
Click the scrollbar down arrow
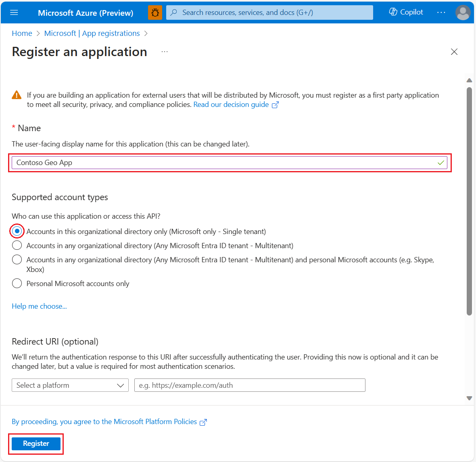coord(469,398)
